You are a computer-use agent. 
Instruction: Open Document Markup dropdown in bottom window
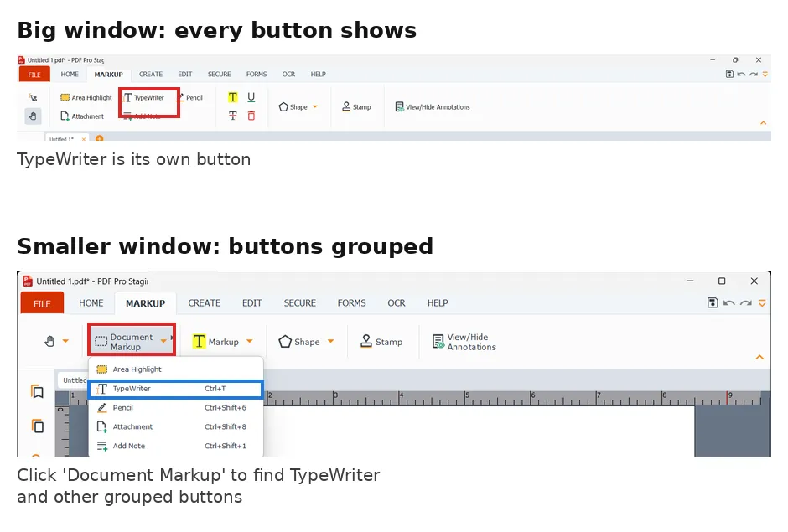pyautogui.click(x=132, y=341)
